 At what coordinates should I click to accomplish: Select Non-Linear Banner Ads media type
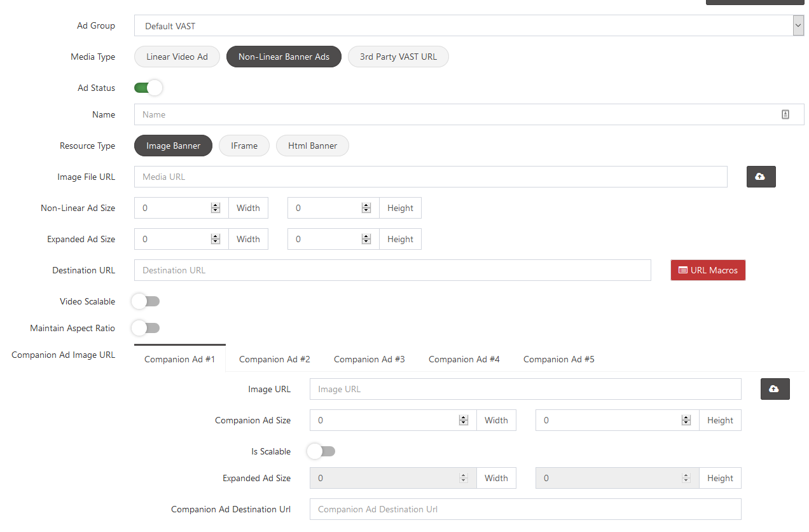[x=284, y=57]
